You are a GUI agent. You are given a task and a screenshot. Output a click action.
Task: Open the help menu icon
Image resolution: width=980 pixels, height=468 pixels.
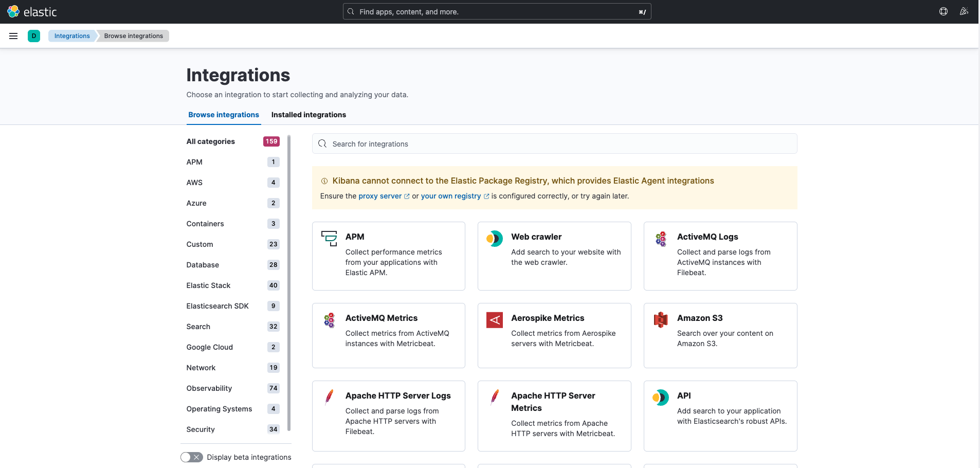pyautogui.click(x=943, y=11)
